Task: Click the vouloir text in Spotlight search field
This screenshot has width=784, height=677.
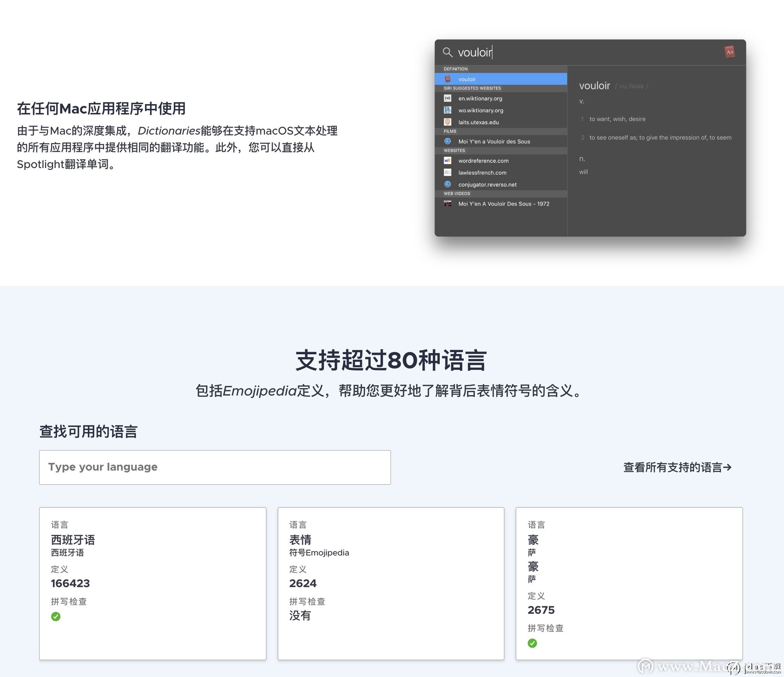Action: (x=475, y=52)
